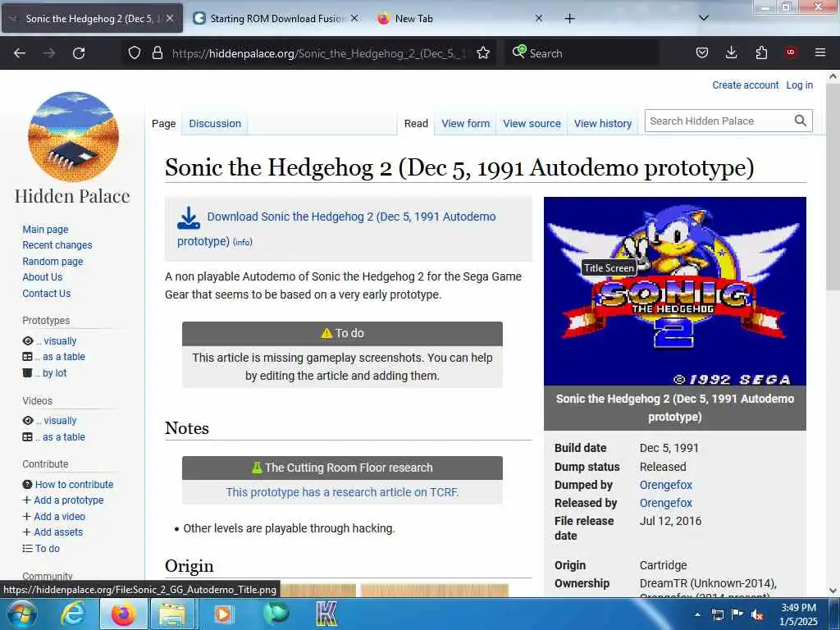Open the Firefox application menu
Image resolution: width=840 pixels, height=630 pixels.
point(820,52)
